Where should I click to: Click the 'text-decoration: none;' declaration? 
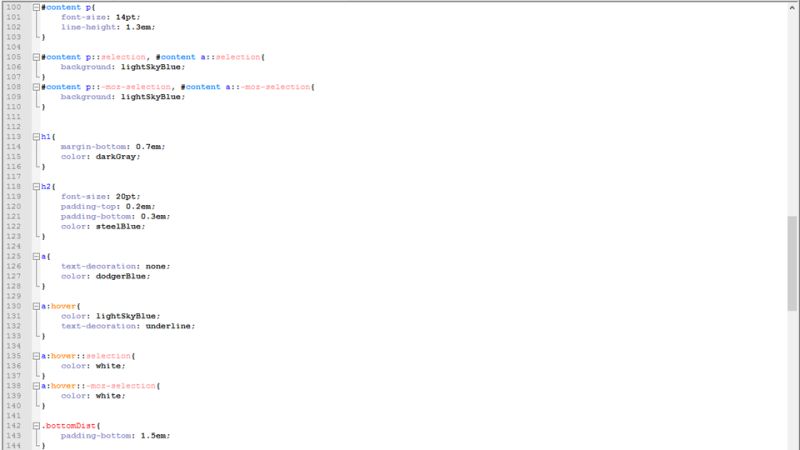point(115,266)
